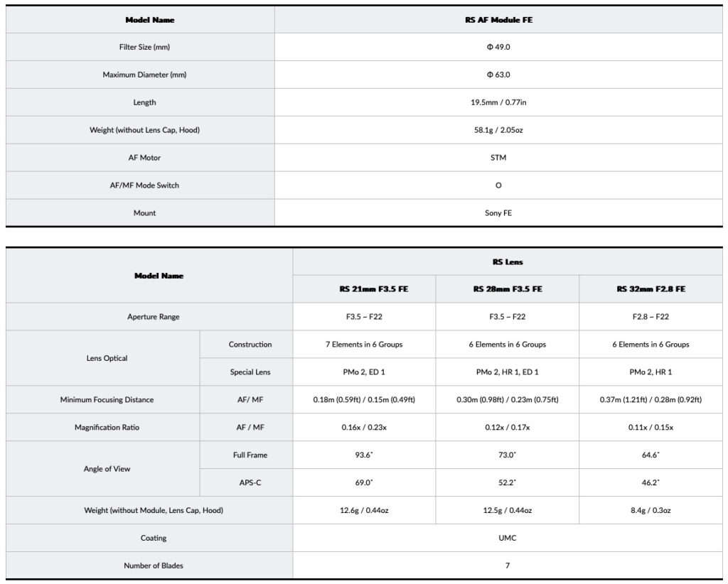Click the RS AF Module FE header cell
This screenshot has width=728, height=584.
click(x=498, y=20)
